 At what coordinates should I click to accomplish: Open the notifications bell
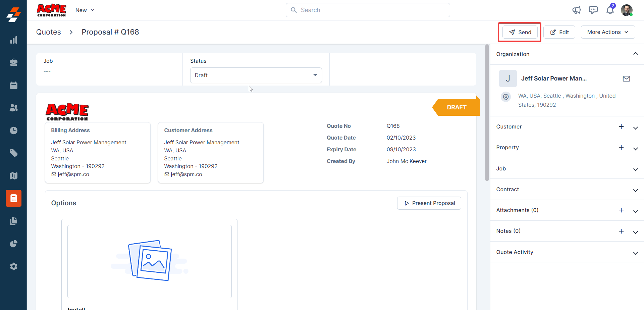tap(610, 10)
